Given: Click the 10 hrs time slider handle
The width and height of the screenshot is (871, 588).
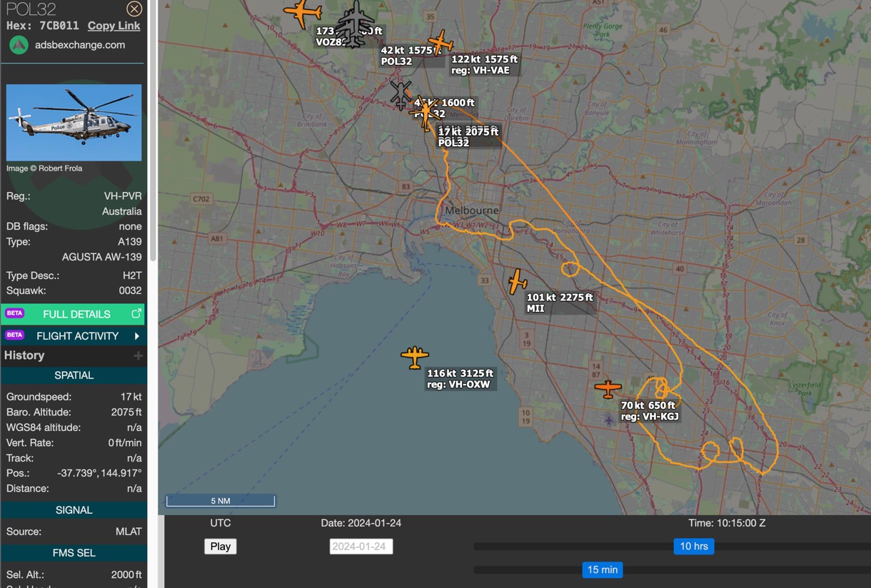Looking at the screenshot, I should 693,547.
